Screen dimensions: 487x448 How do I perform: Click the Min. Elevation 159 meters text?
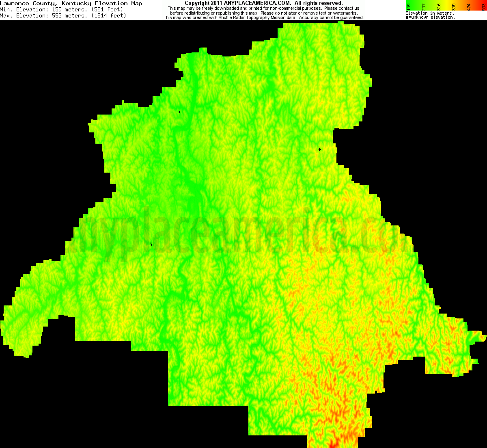[61, 9]
